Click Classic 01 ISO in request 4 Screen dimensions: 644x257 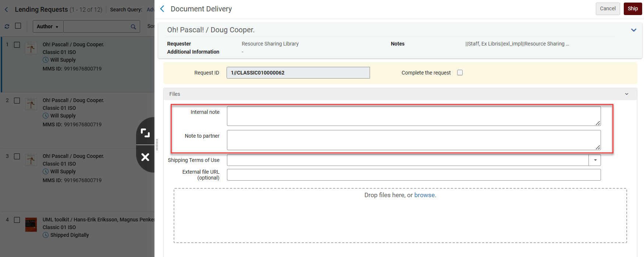(x=59, y=227)
